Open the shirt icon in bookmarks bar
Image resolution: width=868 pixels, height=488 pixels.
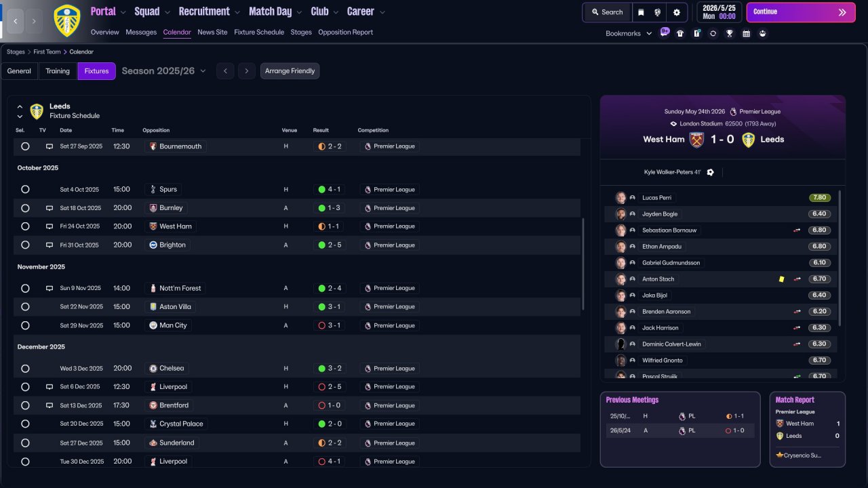[680, 33]
